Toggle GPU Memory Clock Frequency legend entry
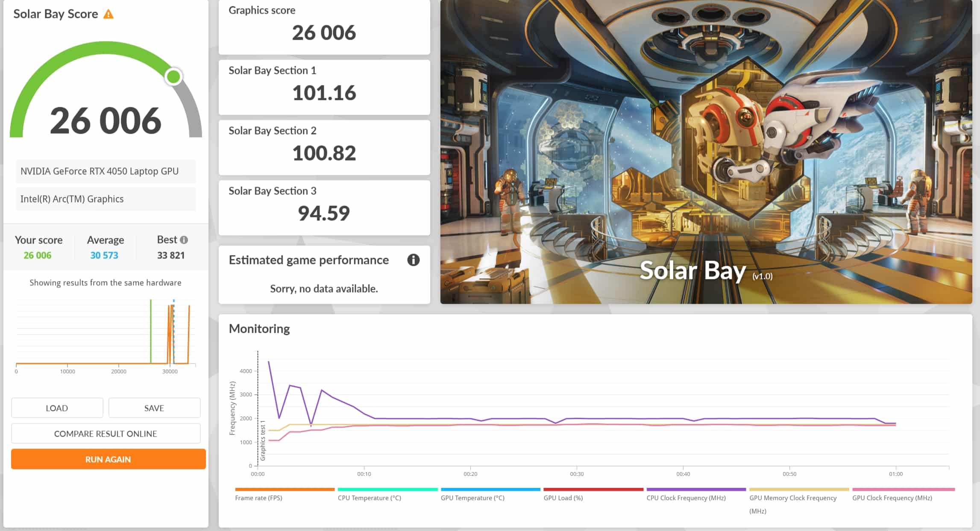The width and height of the screenshot is (980, 531). 792,498
